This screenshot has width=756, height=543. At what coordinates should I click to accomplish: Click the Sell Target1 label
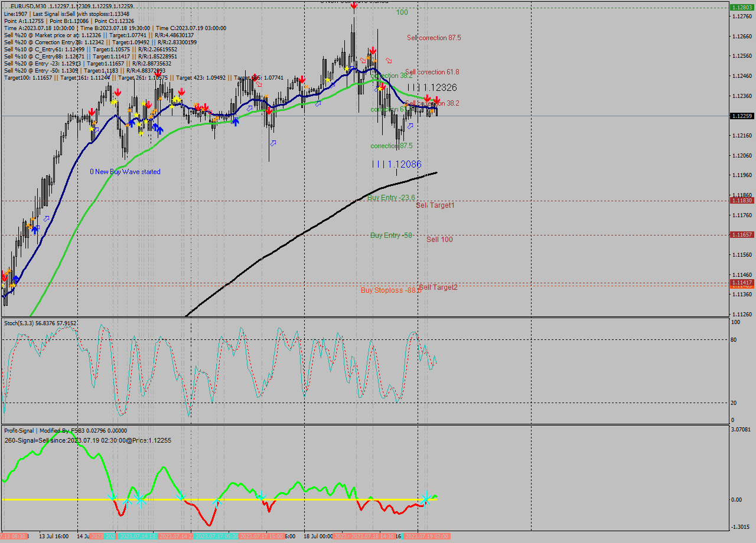(x=434, y=205)
